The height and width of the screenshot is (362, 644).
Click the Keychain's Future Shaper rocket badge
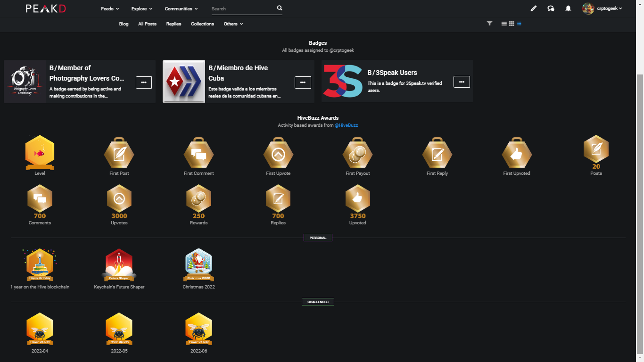tap(119, 265)
